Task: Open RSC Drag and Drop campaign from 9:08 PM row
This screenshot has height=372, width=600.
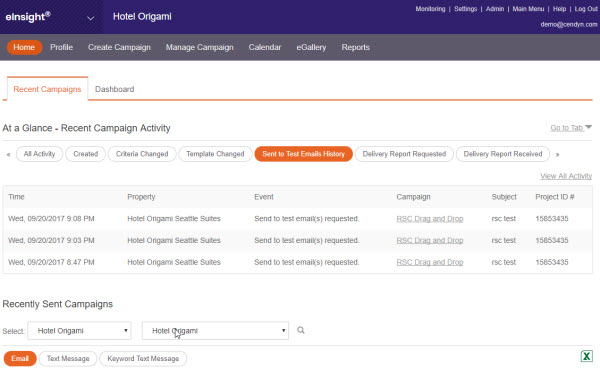Action: [430, 219]
